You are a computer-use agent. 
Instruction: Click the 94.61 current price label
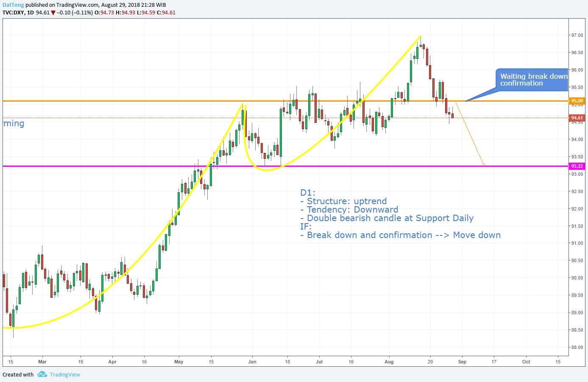[x=577, y=118]
